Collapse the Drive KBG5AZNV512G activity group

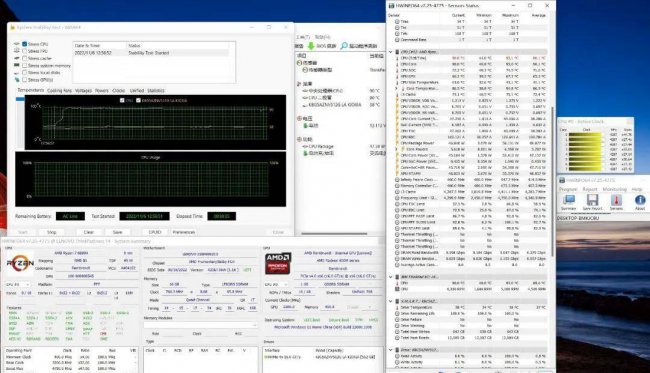coord(390,350)
